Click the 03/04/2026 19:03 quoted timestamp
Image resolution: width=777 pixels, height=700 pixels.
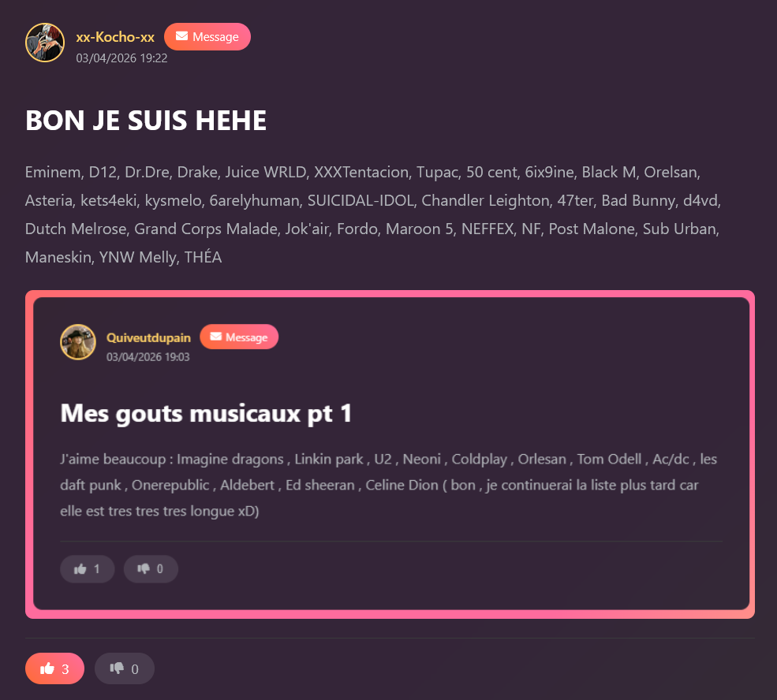point(148,357)
